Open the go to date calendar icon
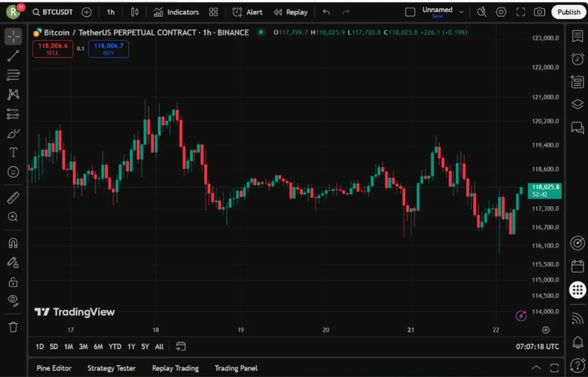 point(181,346)
